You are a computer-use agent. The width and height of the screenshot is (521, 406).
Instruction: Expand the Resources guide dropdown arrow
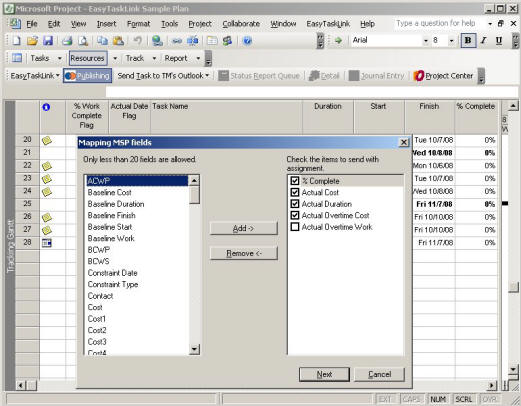(x=115, y=58)
